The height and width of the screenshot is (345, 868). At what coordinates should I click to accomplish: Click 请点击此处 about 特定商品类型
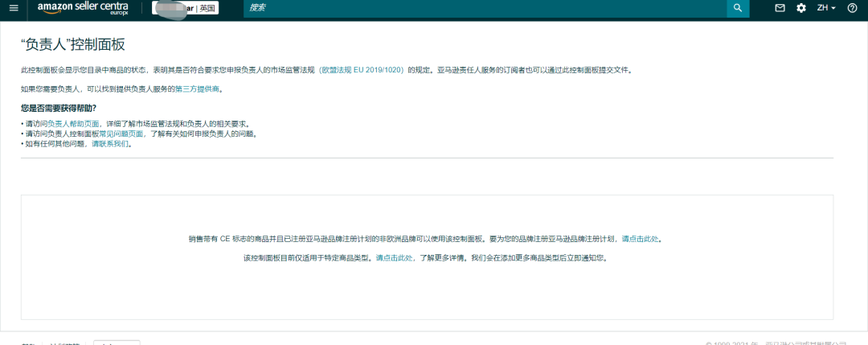coord(394,258)
